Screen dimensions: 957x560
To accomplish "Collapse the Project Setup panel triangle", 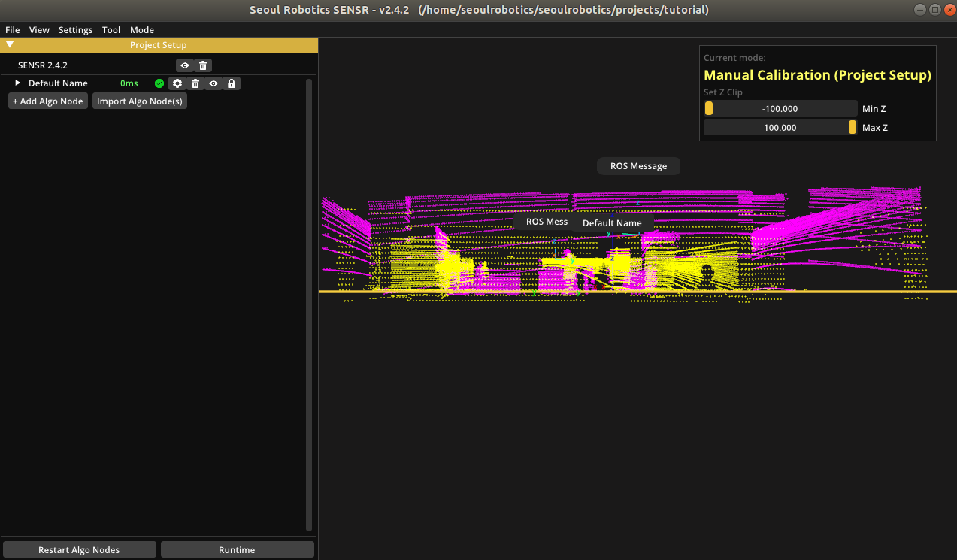I will tap(10, 44).
